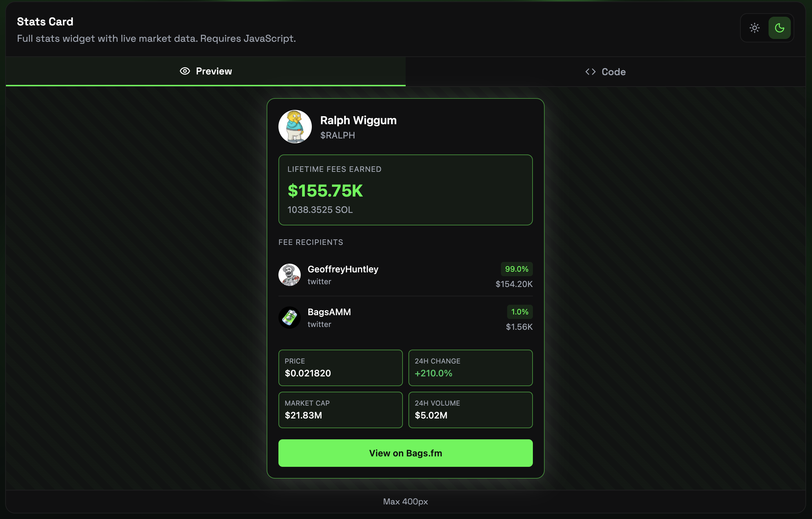Select the $RALPH ticker label
The height and width of the screenshot is (519, 812).
(338, 135)
